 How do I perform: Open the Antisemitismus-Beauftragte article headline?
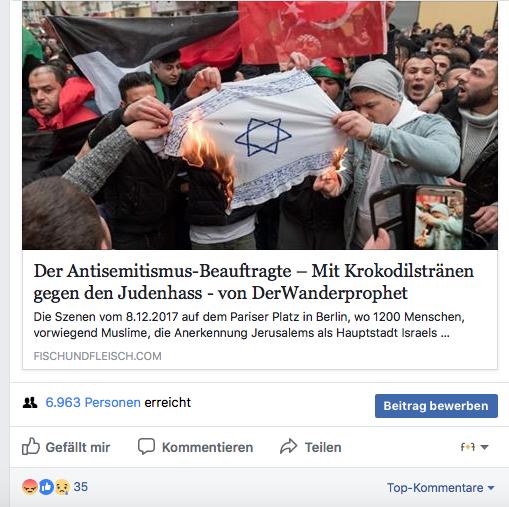[x=253, y=282]
